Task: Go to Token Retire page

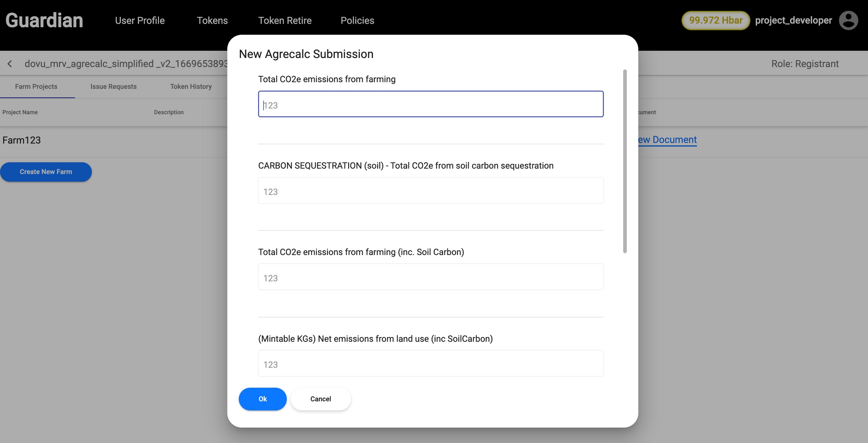Action: click(284, 20)
